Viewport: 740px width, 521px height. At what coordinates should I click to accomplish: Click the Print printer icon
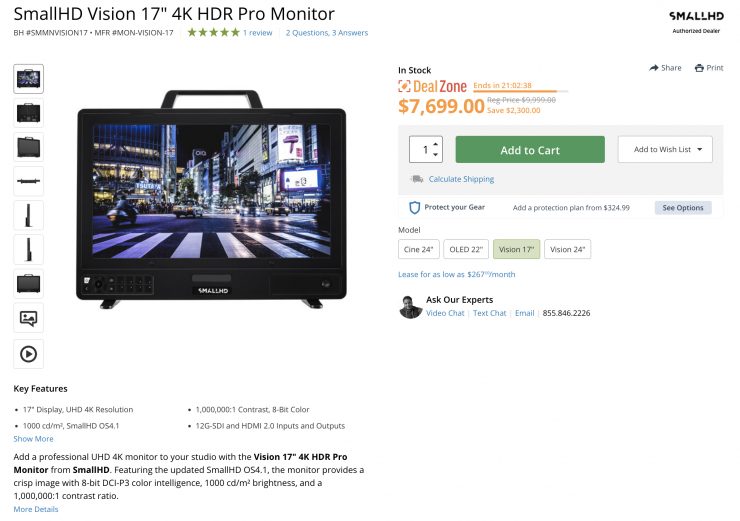699,68
